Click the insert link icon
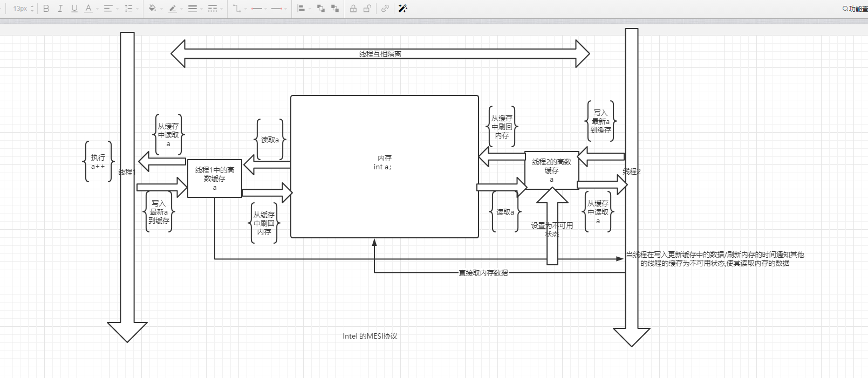868x378 pixels. 385,9
